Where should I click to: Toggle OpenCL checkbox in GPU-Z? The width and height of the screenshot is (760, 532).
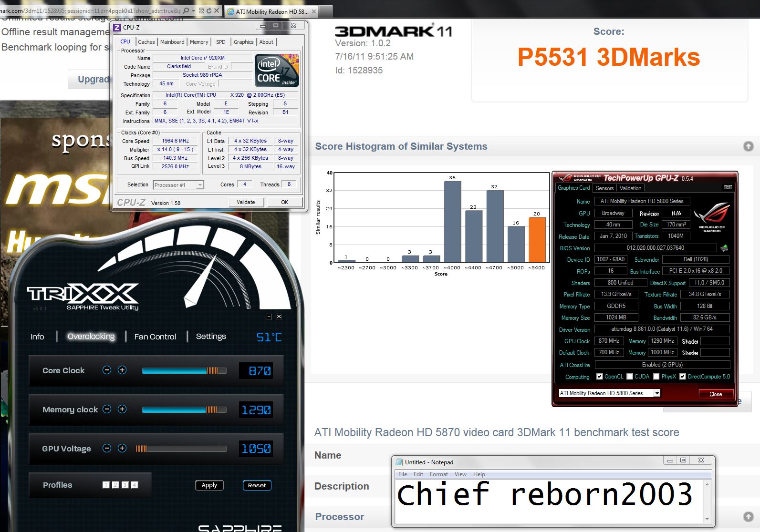click(x=600, y=377)
